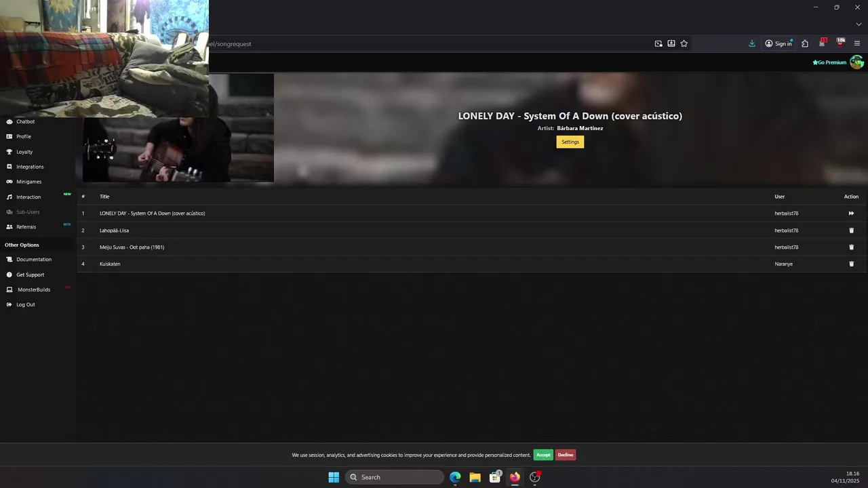
Task: Click the Integrations icon in sidebar
Action: (x=9, y=167)
